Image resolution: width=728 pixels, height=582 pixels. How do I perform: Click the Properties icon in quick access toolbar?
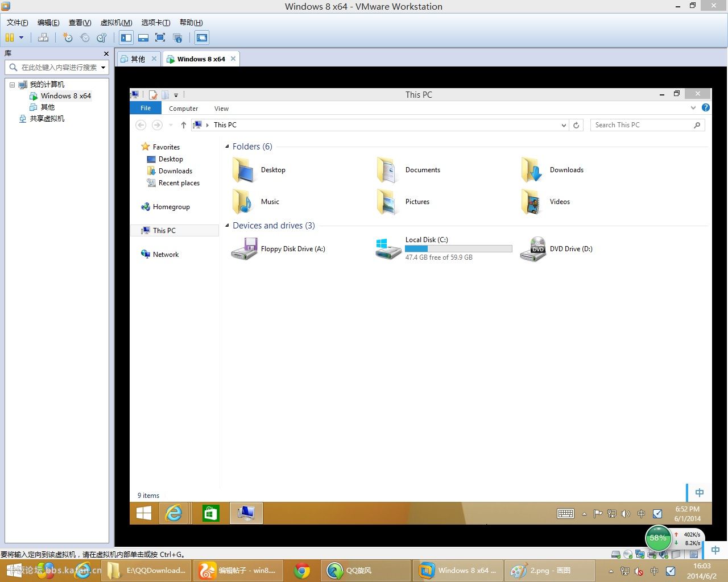point(152,95)
